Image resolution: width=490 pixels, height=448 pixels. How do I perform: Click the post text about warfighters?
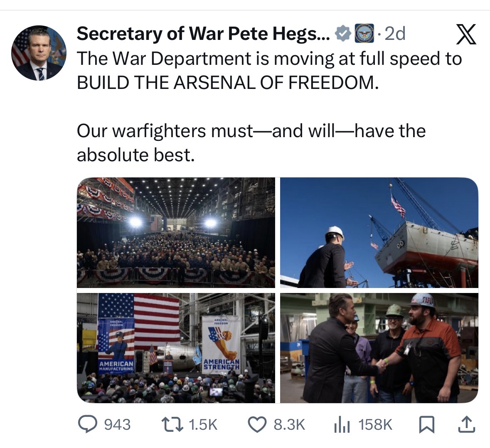point(251,143)
